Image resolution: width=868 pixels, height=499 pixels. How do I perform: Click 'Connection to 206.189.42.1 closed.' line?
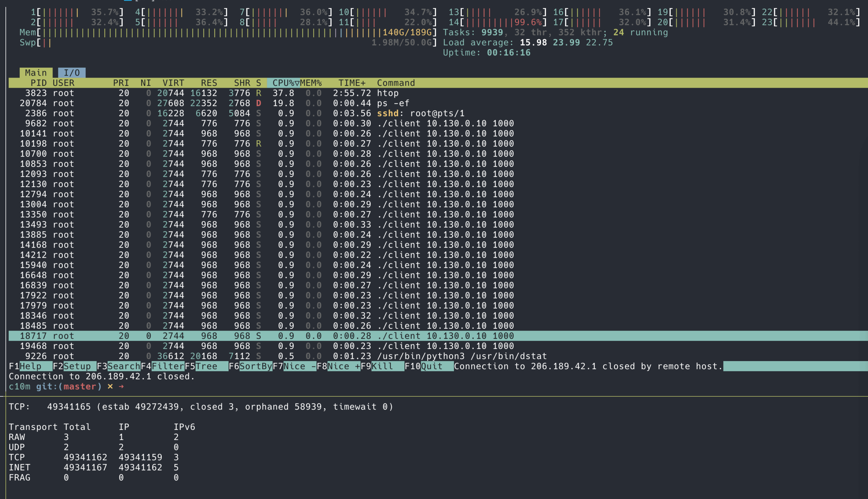tap(102, 377)
